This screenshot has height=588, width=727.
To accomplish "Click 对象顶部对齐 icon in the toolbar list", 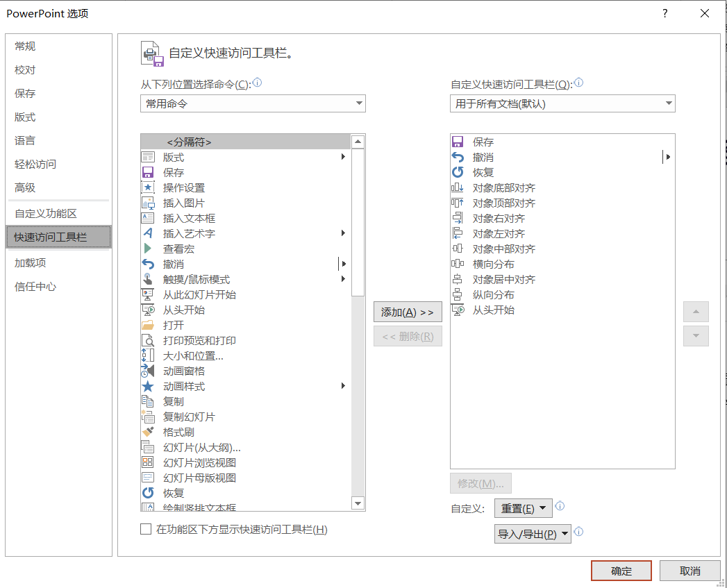I will [457, 203].
